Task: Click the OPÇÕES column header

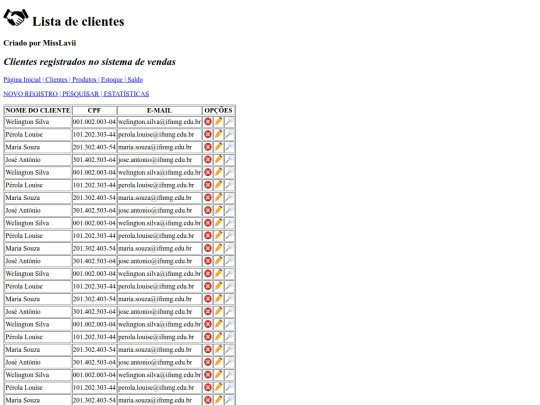Action: (218, 111)
